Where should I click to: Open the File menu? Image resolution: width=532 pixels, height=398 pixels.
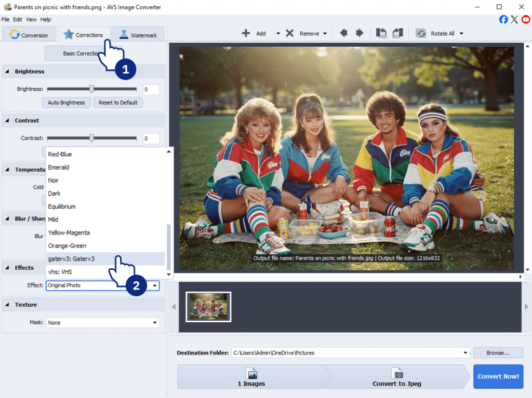pos(6,19)
